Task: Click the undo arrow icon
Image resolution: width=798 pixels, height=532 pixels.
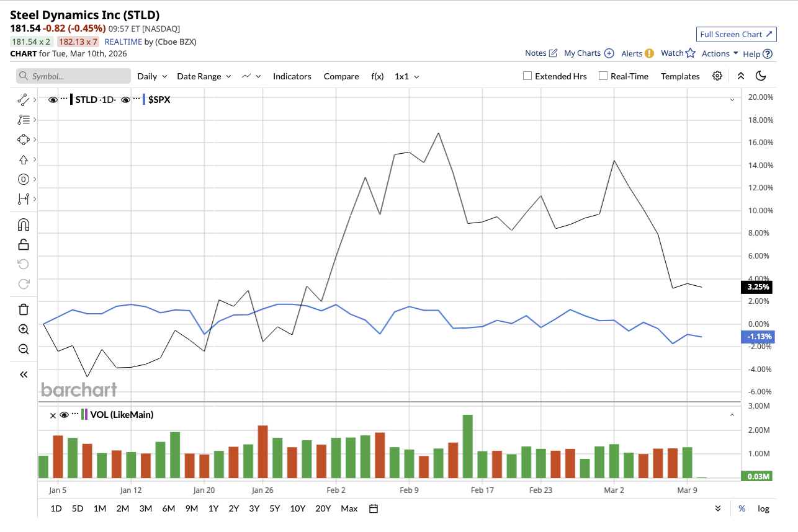Action: point(24,264)
